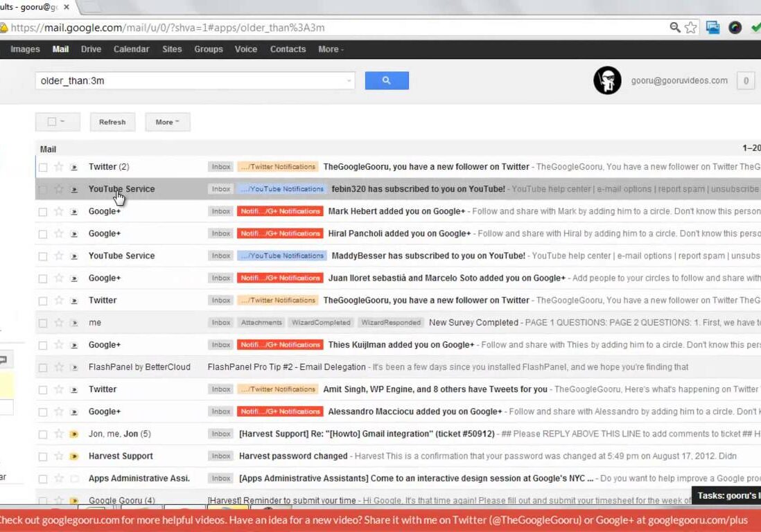Click the notifications count box showing 0
Screen dimensions: 761x532
[746, 80]
